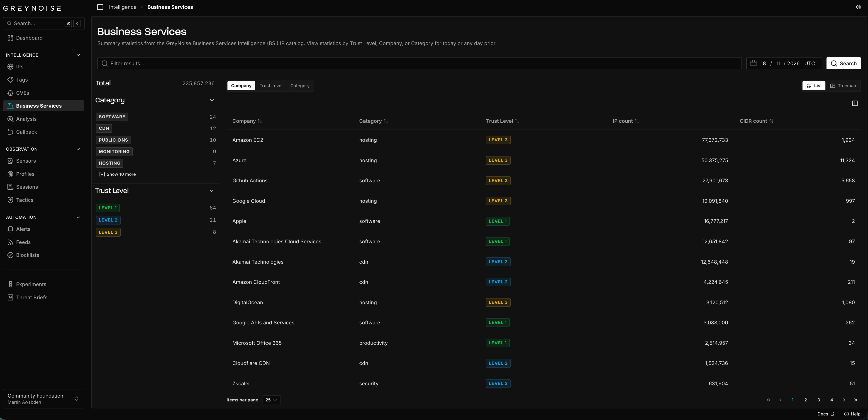Viewport: 868px width, 420px height.
Task: Focus the sidebar Search box
Action: coord(44,23)
